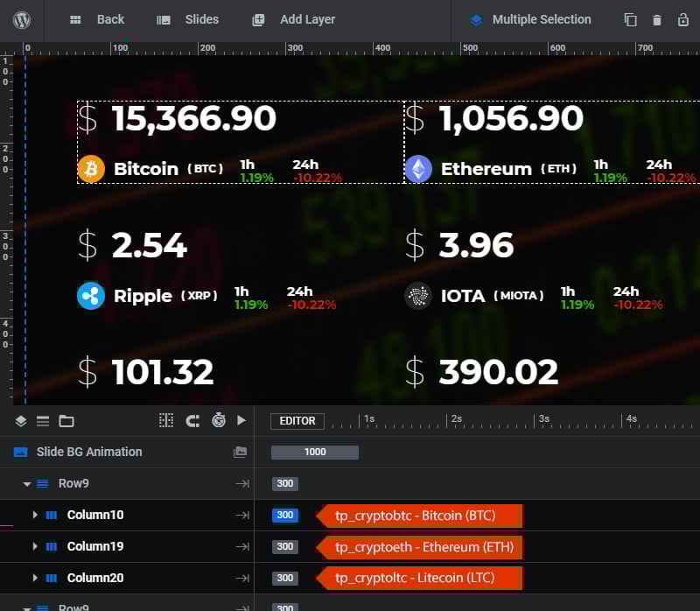The image size is (700, 611).
Task: Select the IOTA (MIOTA) name text
Action: point(493,296)
